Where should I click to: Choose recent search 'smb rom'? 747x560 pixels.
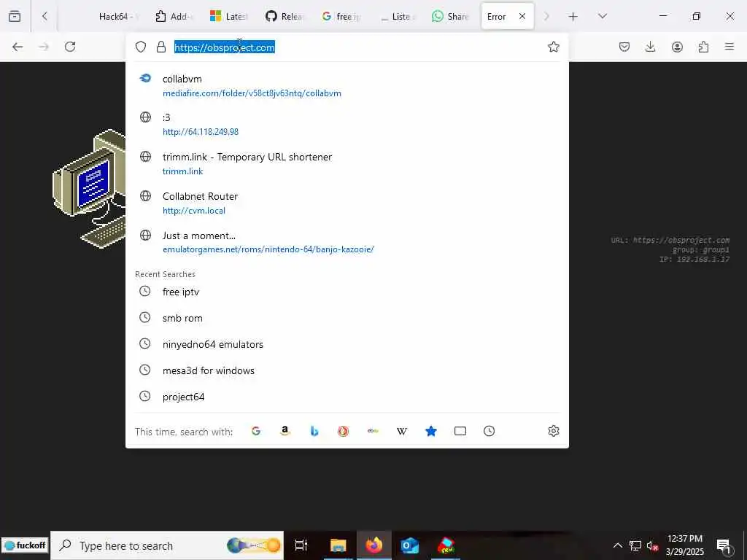click(x=347, y=318)
